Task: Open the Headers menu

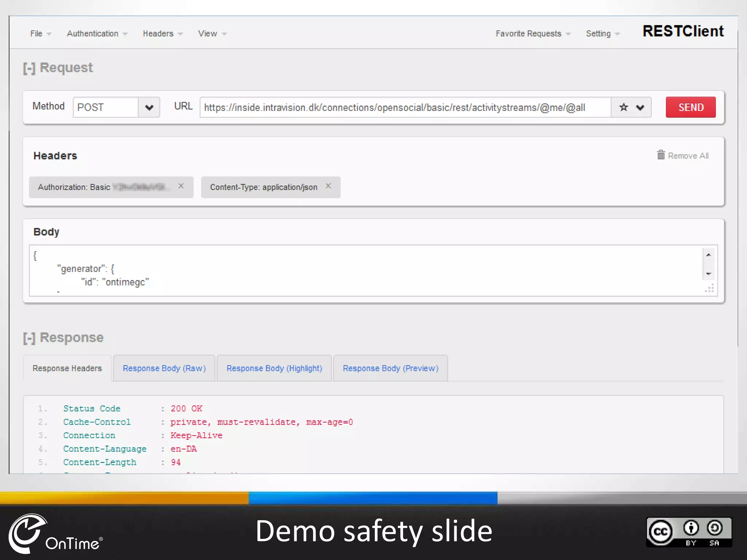Action: coord(163,34)
